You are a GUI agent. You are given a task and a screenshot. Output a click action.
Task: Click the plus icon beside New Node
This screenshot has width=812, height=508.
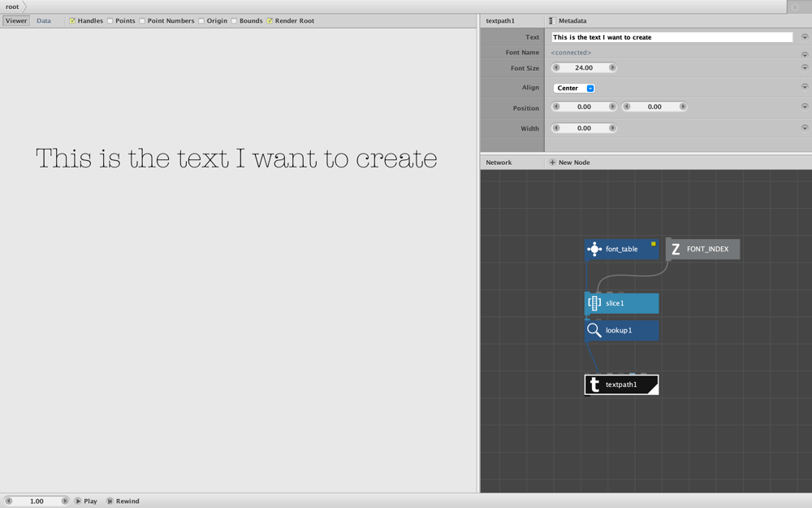click(552, 163)
